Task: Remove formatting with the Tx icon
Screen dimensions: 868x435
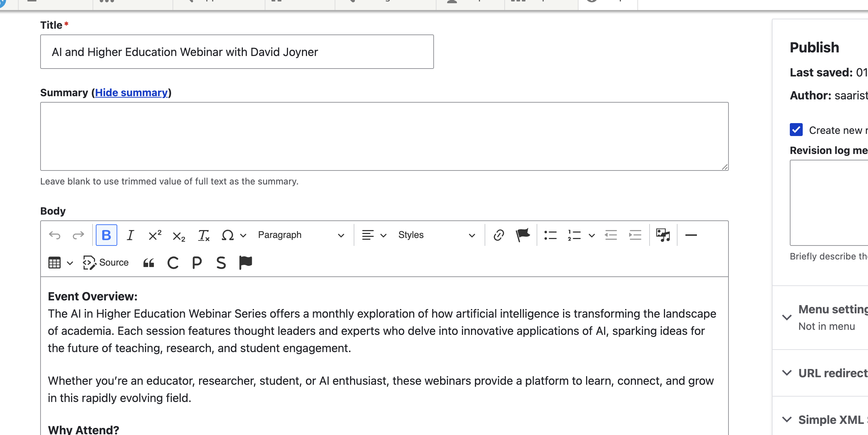Action: tap(203, 235)
